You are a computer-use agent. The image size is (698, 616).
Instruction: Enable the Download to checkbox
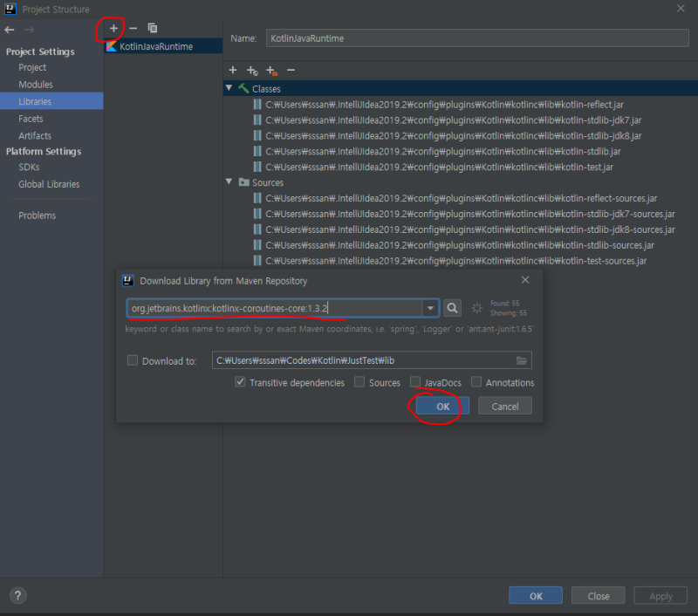[133, 360]
